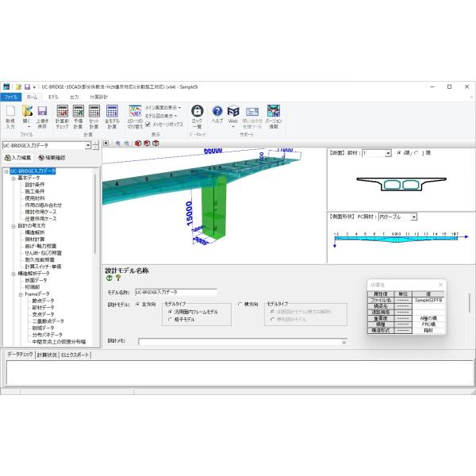Click the 新規入力 (new input) icon
This screenshot has height=476, width=476.
coord(10,116)
